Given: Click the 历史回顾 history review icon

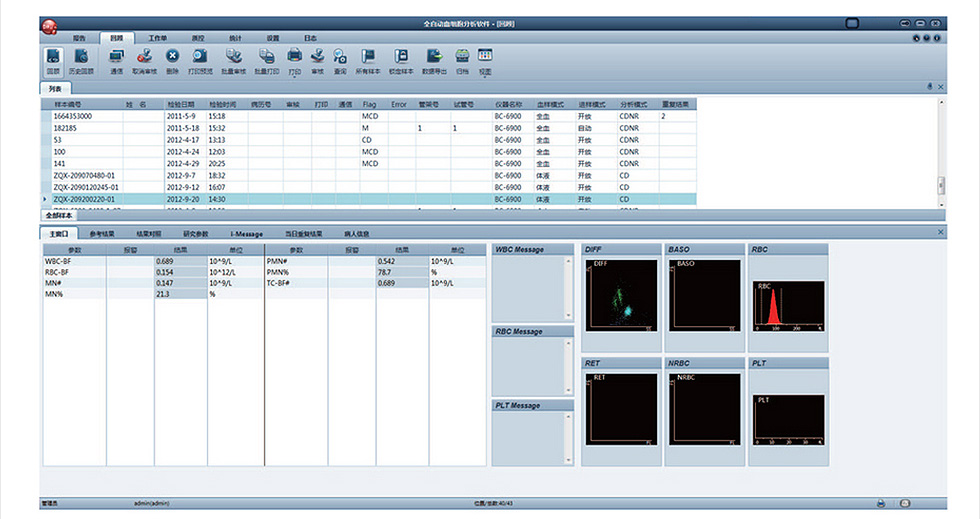Looking at the screenshot, I should point(82,59).
